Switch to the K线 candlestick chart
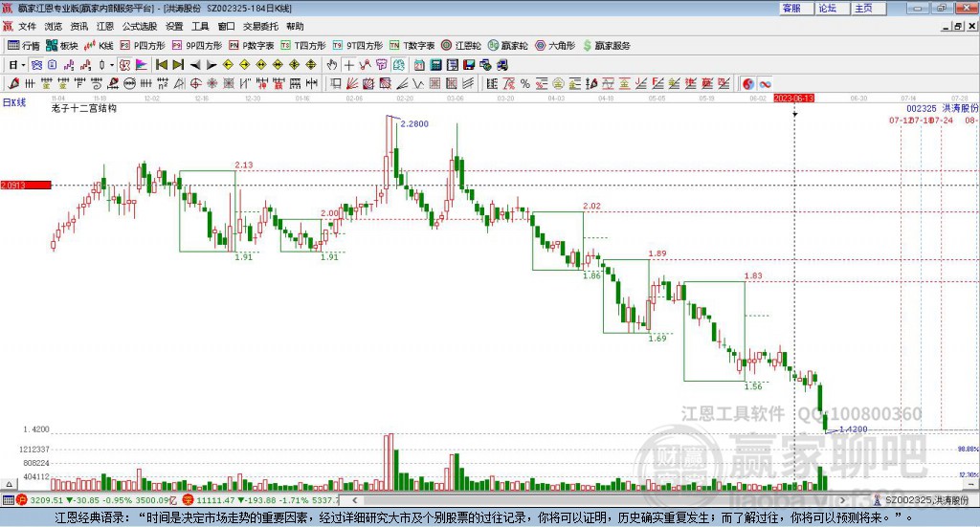 pyautogui.click(x=99, y=46)
